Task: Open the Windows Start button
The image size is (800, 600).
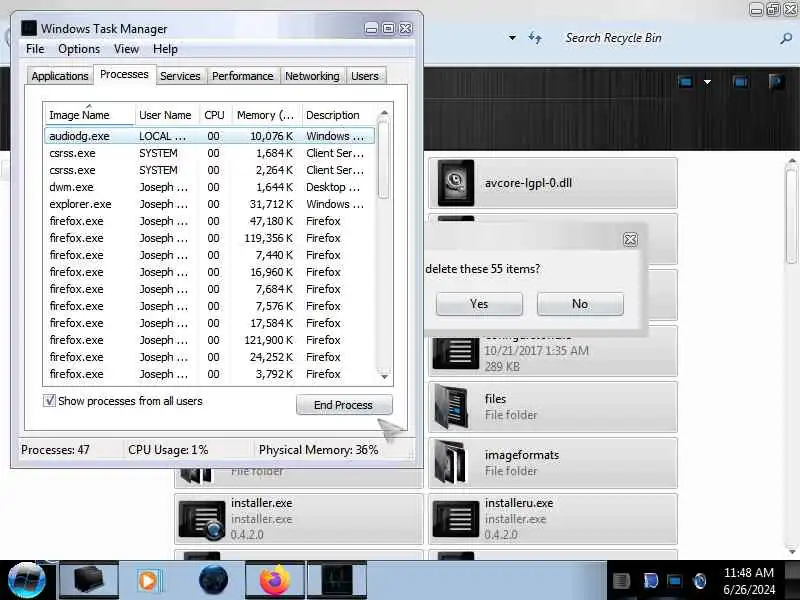Action: tap(27, 580)
